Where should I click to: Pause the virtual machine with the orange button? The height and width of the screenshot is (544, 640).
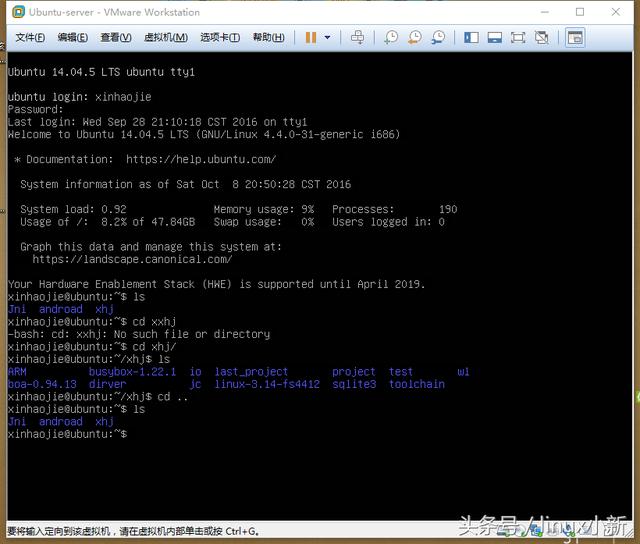pyautogui.click(x=311, y=37)
